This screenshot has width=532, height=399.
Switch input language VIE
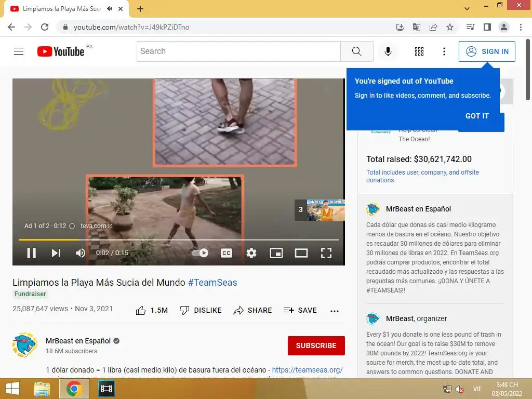pos(477,389)
